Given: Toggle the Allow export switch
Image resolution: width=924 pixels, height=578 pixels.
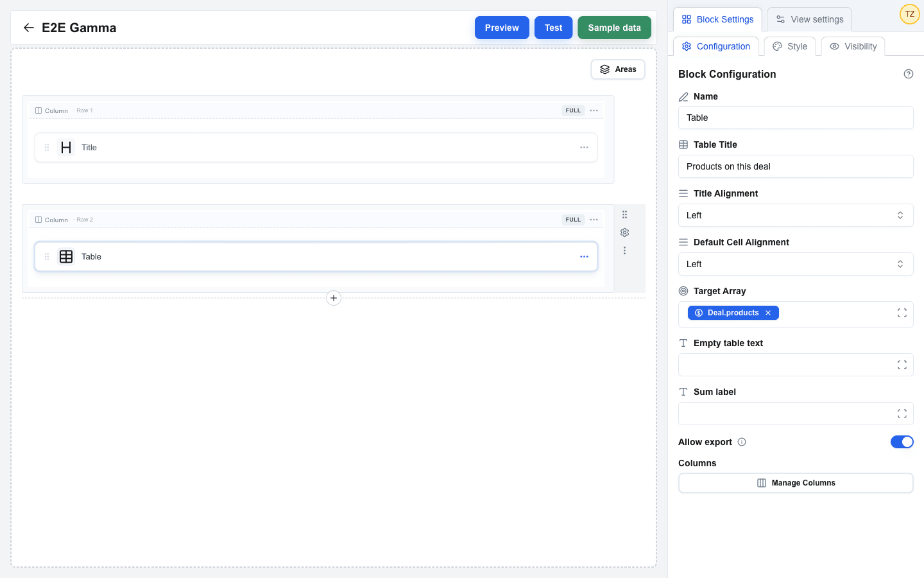Looking at the screenshot, I should tap(902, 442).
